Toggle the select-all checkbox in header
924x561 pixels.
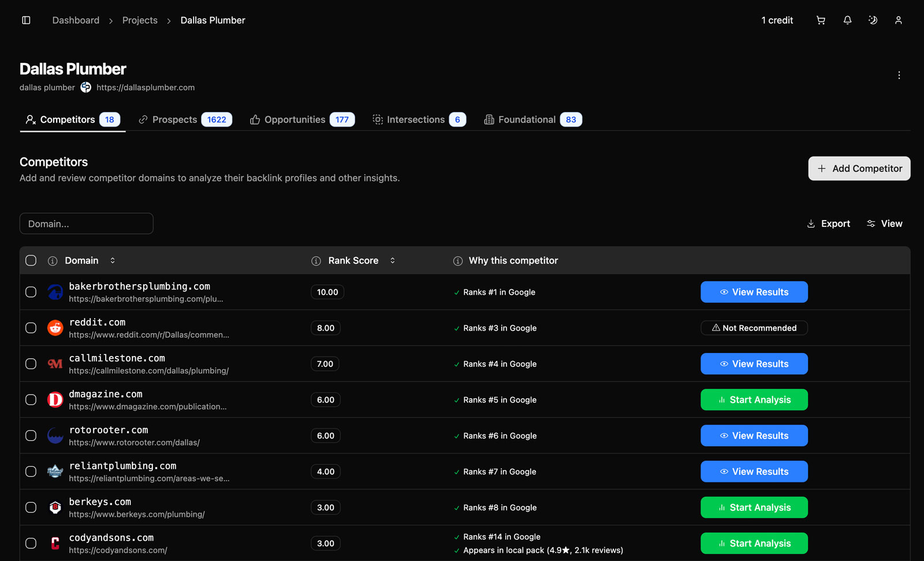coord(31,261)
